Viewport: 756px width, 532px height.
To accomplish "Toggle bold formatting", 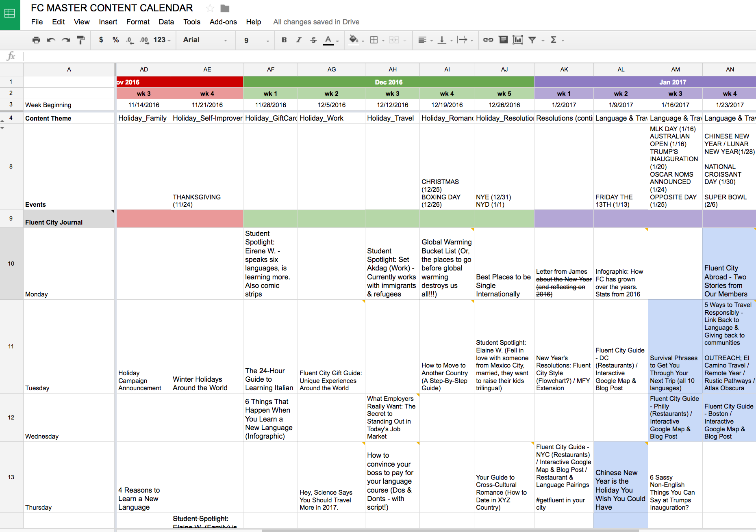I will (x=284, y=40).
